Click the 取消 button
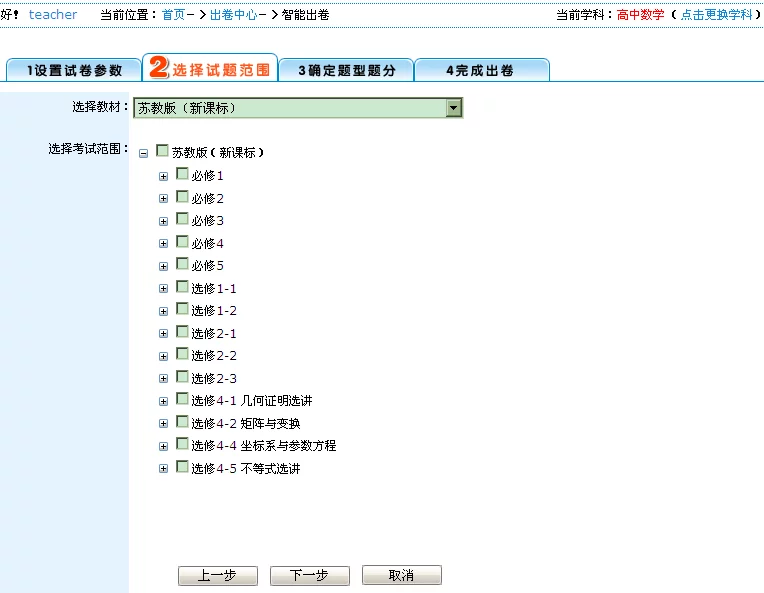The image size is (764, 593). click(402, 575)
